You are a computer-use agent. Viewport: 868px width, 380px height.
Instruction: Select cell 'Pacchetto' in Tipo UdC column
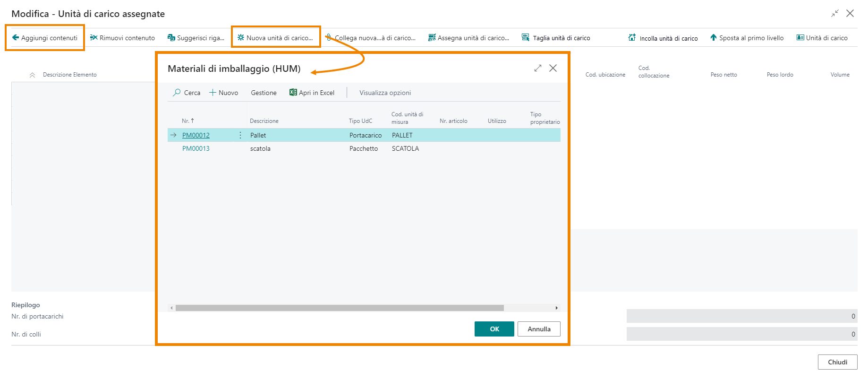[364, 148]
